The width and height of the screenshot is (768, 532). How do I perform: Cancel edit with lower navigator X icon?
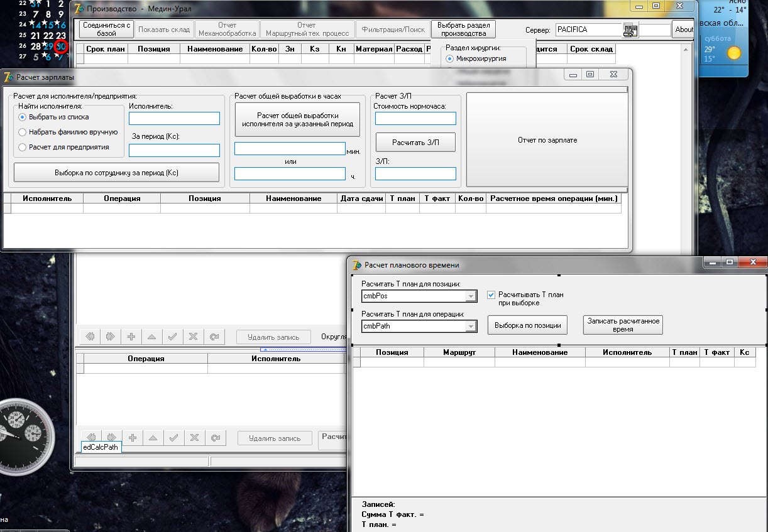[x=194, y=438]
